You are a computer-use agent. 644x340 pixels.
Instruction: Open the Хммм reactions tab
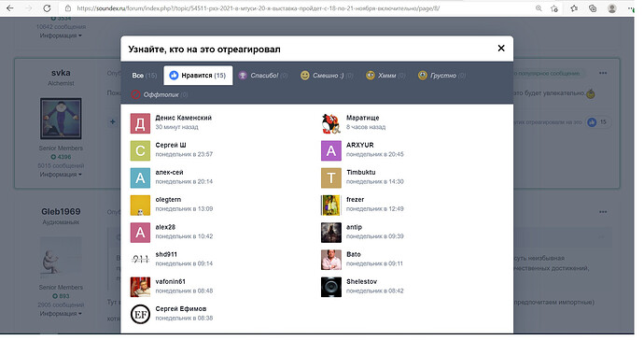[385, 76]
